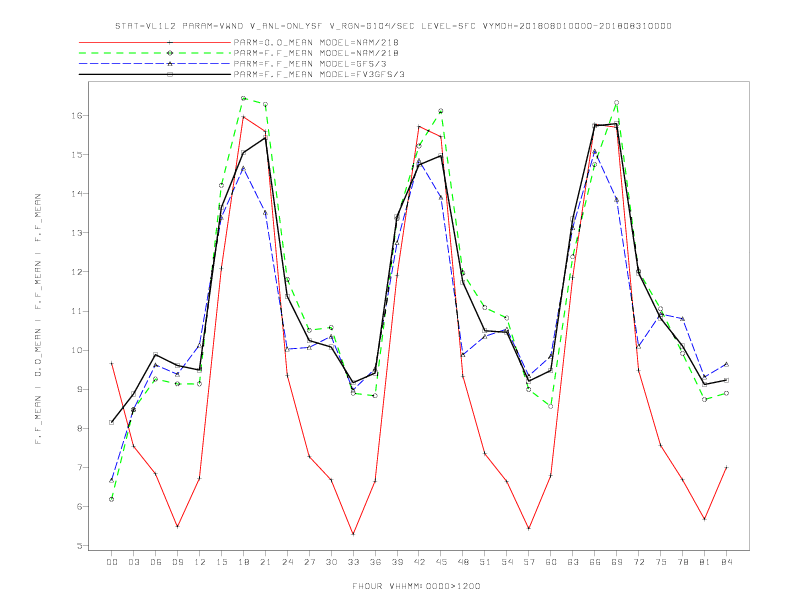
Task: Click y-axis tick label 7
Action: 79,468
